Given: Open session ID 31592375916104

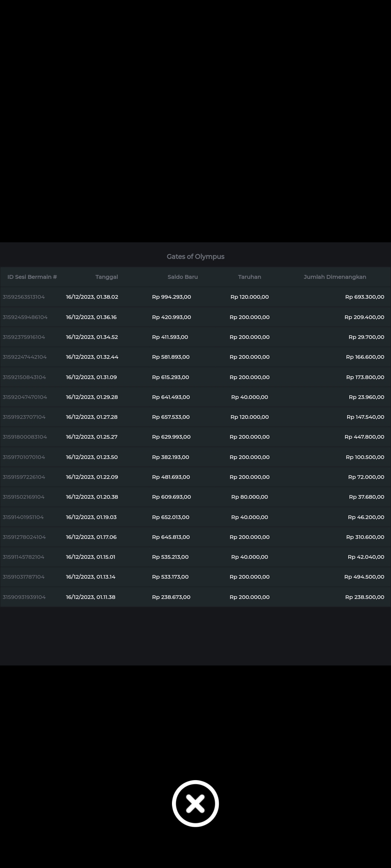Looking at the screenshot, I should [24, 337].
